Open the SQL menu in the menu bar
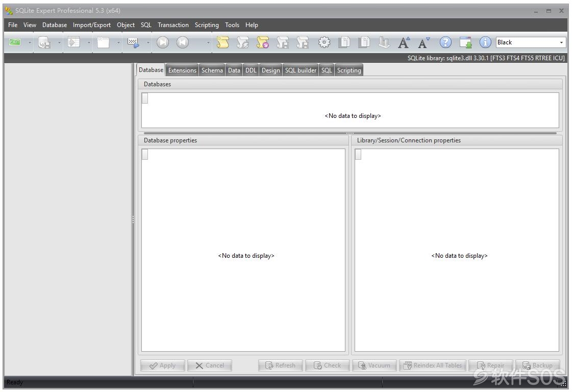The width and height of the screenshot is (574, 392). (146, 25)
